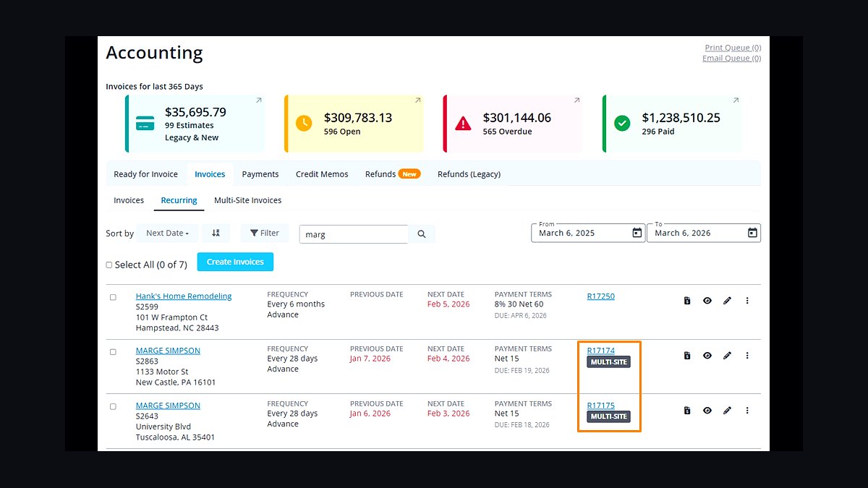Toggle the sort direction icon
The image size is (868, 488).
[216, 233]
